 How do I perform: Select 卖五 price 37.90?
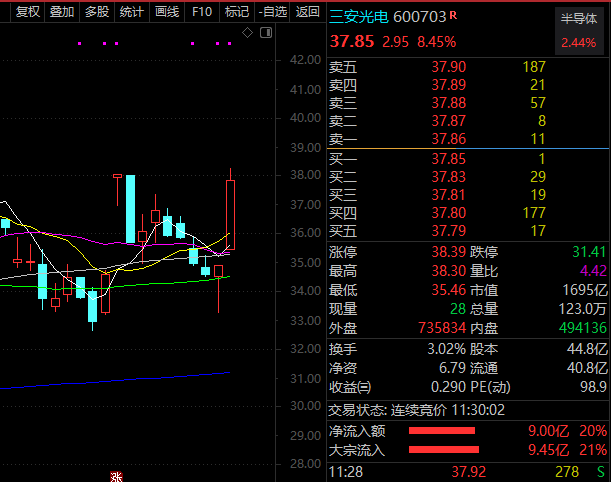click(x=449, y=67)
